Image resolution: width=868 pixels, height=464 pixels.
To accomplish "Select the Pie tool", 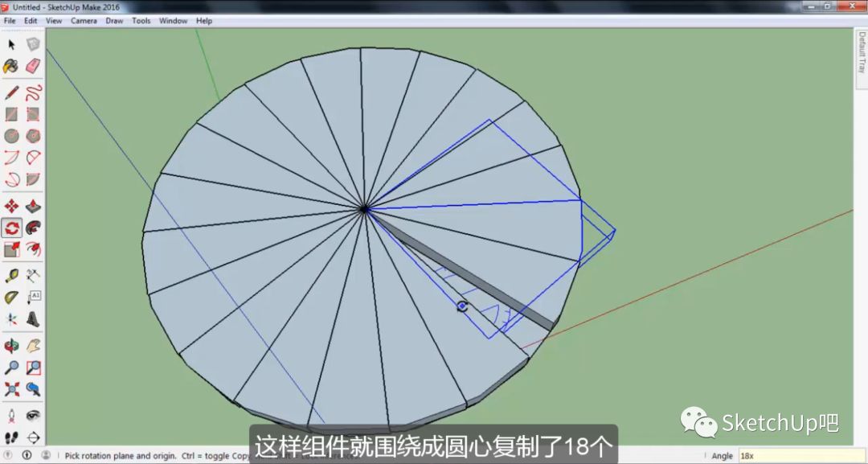I will click(33, 179).
